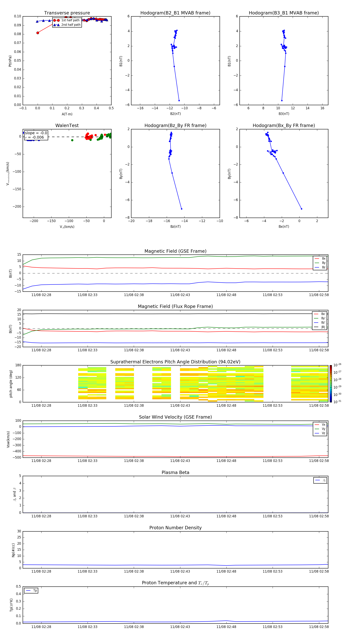This screenshot has width=351, height=644.
Task: Click the Tp legend in temperature plot
Action: (x=31, y=591)
